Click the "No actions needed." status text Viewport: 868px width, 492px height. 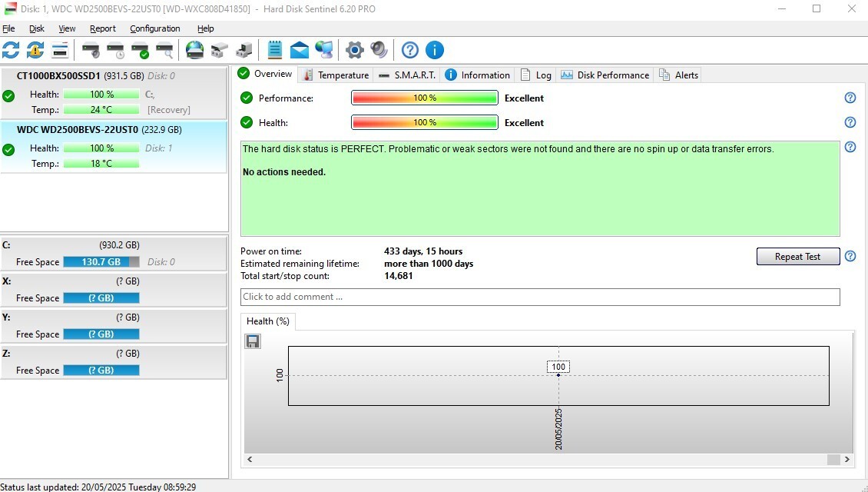(x=284, y=172)
